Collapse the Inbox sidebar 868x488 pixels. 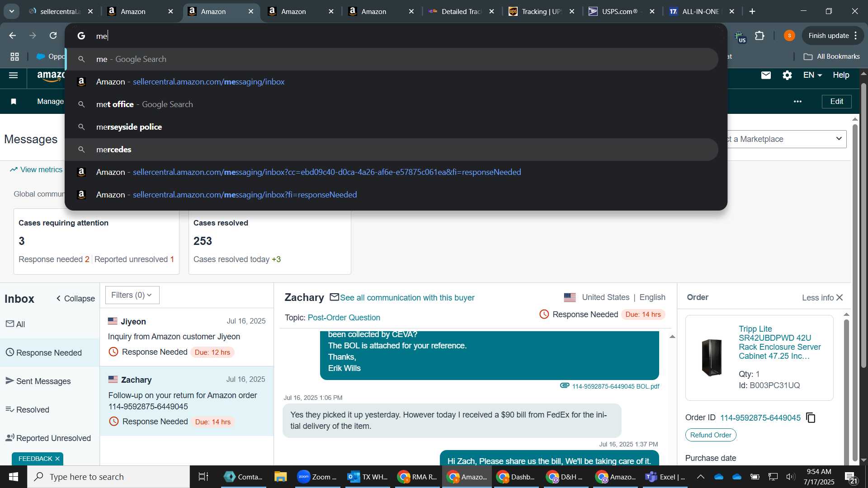pos(75,299)
